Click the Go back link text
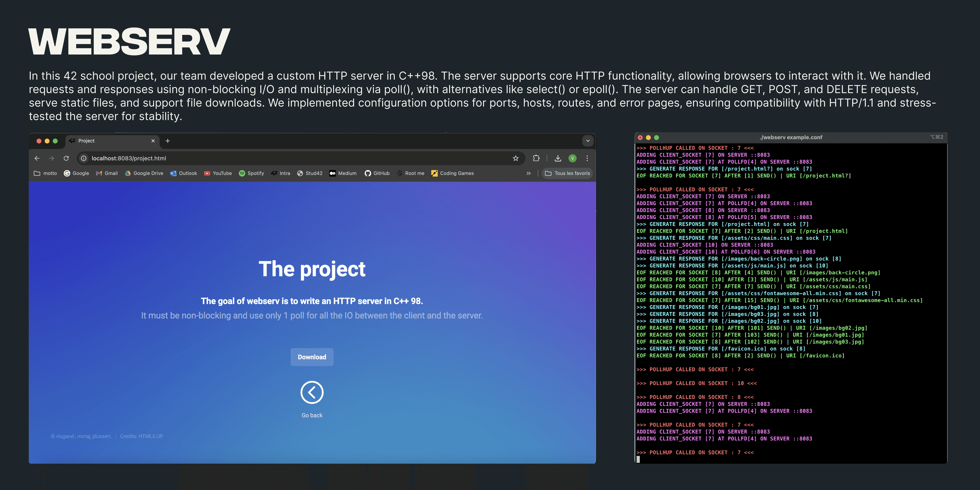This screenshot has height=490, width=980. pos(312,415)
